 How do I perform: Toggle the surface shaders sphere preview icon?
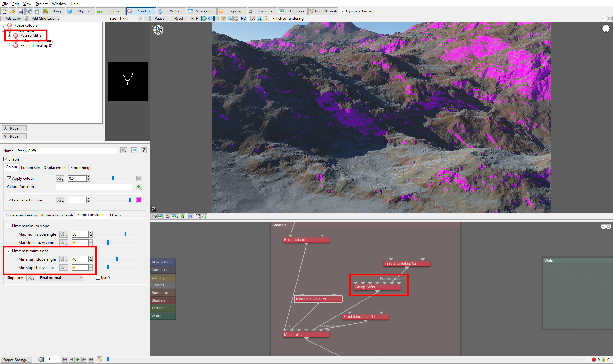tap(204, 19)
